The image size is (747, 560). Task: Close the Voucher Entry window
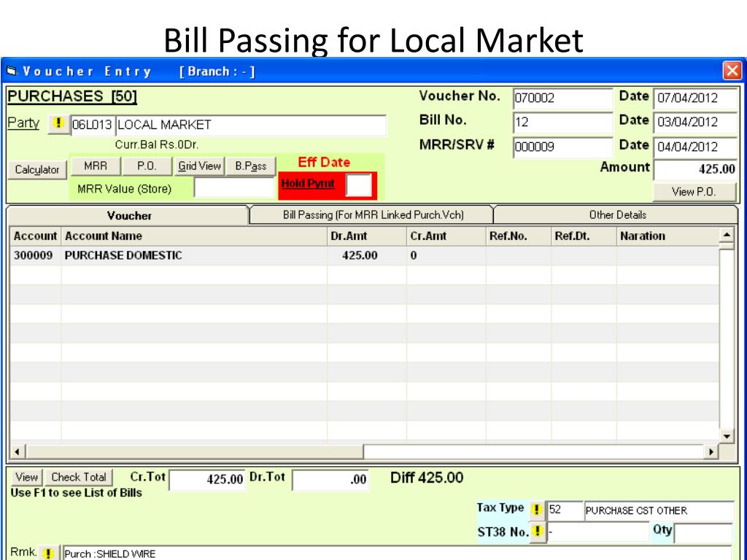(x=732, y=71)
